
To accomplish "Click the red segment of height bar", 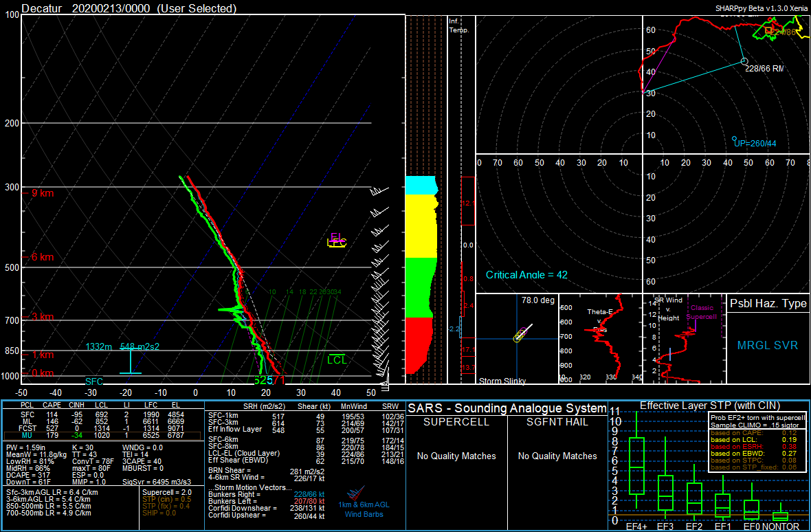I will tap(419, 345).
